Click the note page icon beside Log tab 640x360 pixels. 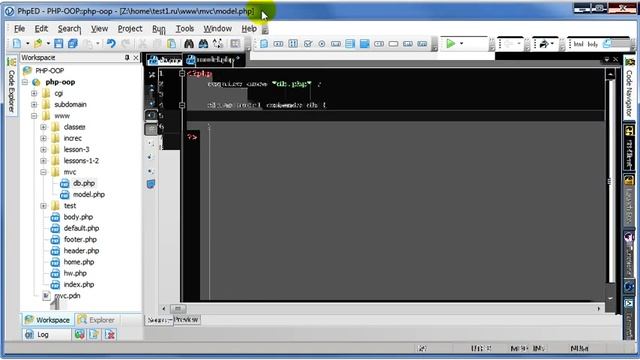click(x=94, y=335)
